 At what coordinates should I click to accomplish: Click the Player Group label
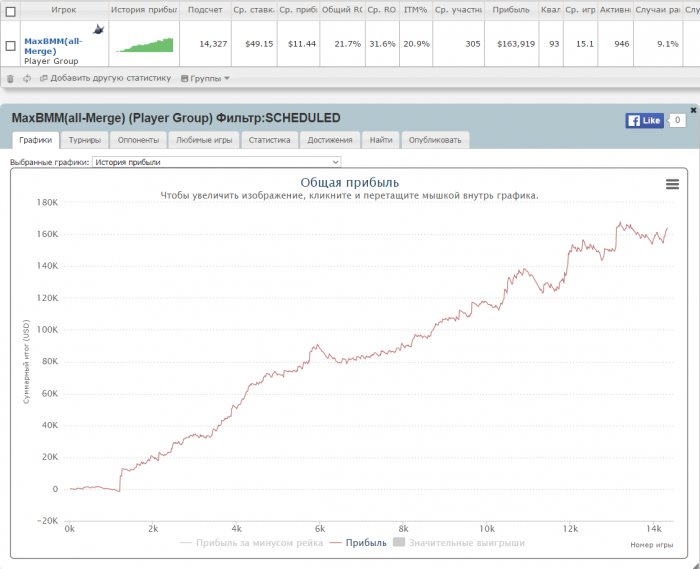51,61
